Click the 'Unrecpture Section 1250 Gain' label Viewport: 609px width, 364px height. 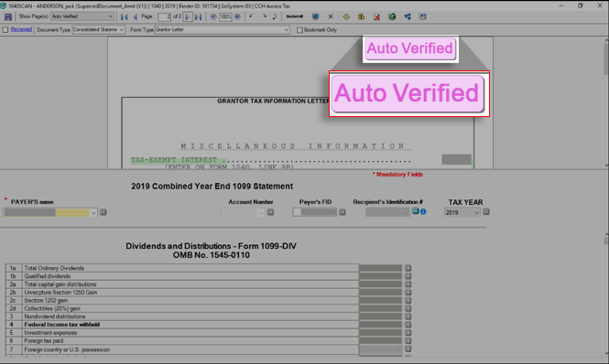point(60,293)
